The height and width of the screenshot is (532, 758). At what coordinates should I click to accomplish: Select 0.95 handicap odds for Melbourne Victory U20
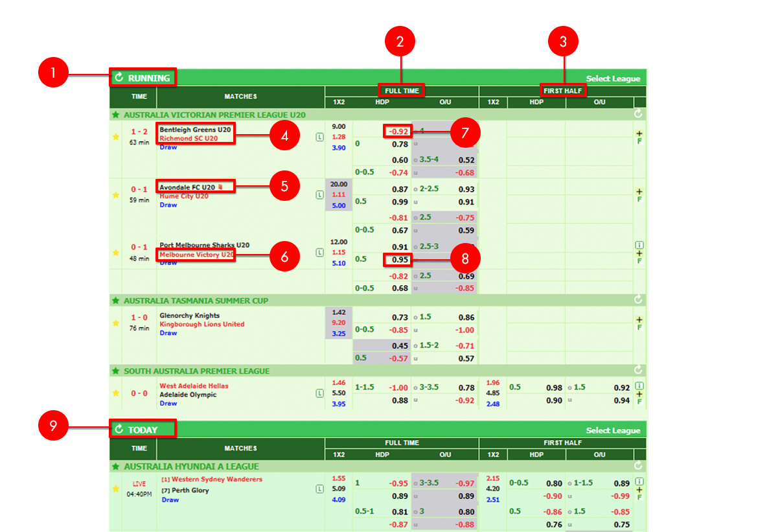point(400,260)
